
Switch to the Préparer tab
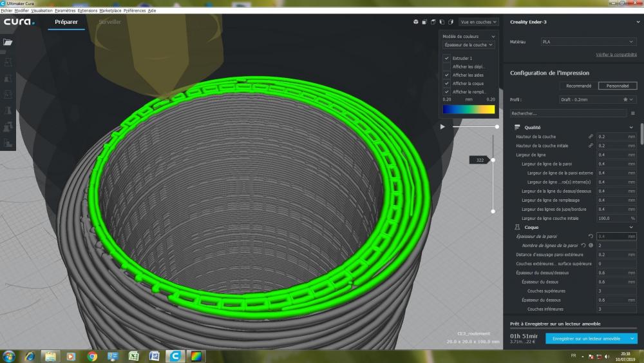[x=66, y=22]
